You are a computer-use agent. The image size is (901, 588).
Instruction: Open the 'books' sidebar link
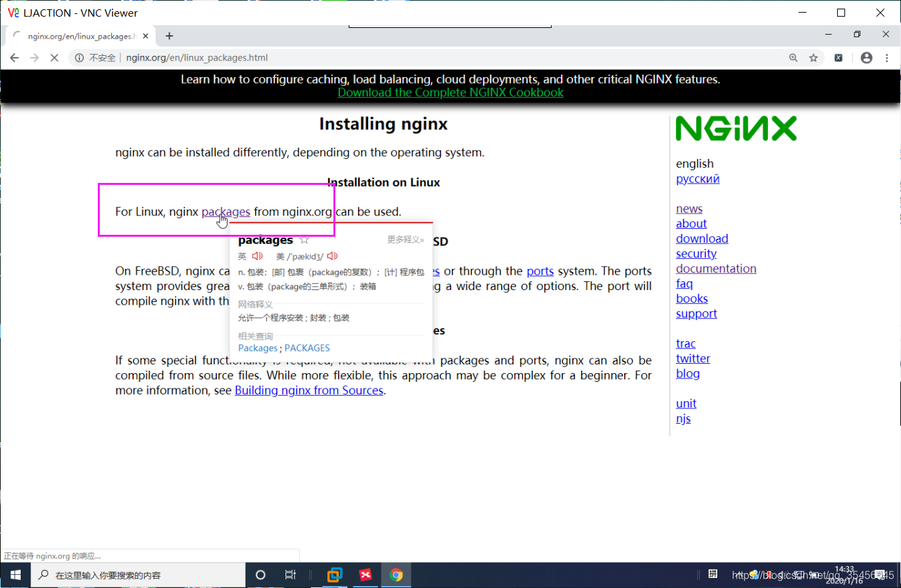click(x=692, y=299)
